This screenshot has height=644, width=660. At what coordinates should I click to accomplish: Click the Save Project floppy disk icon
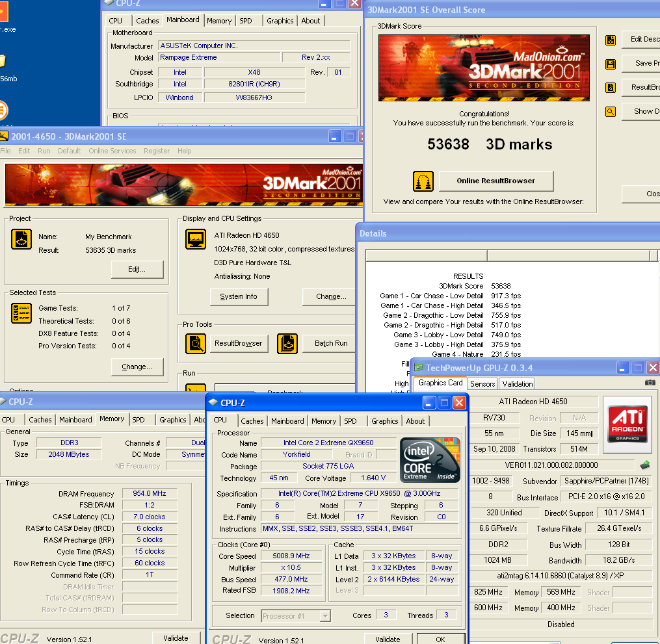(611, 64)
